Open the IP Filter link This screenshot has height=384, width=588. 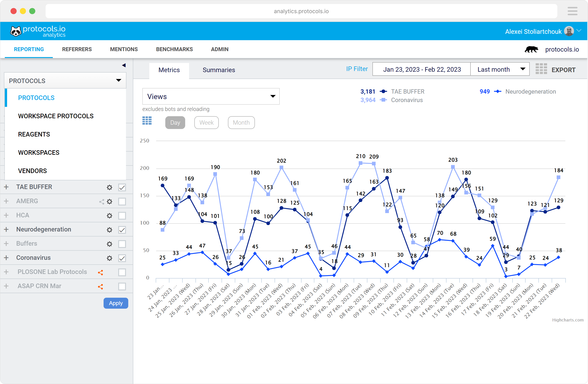357,69
